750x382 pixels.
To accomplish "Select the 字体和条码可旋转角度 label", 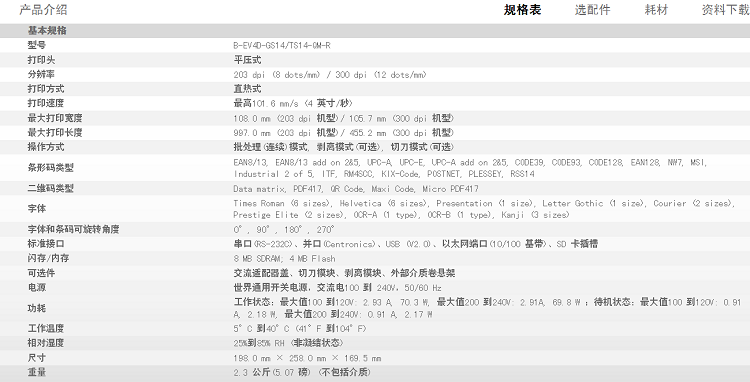I will 73,229.
